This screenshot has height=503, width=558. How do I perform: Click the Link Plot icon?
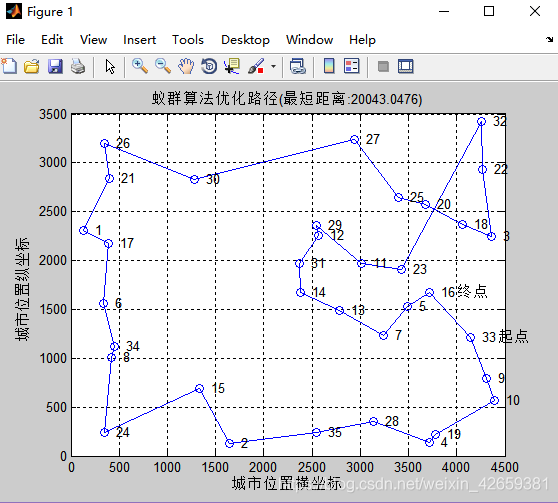pyautogui.click(x=298, y=66)
